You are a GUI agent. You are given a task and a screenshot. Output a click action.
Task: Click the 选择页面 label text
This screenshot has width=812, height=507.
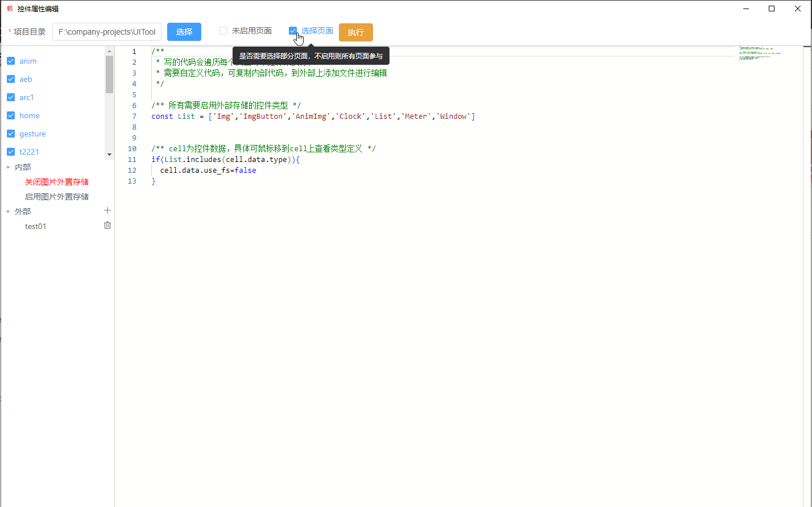tap(317, 31)
